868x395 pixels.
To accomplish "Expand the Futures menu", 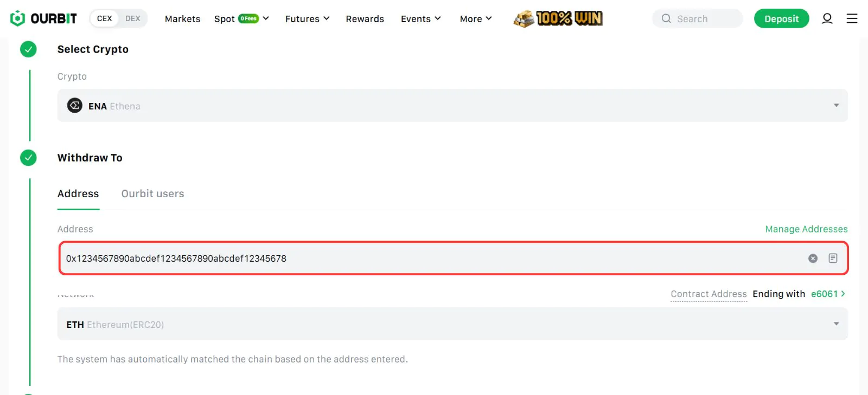I will pos(307,18).
